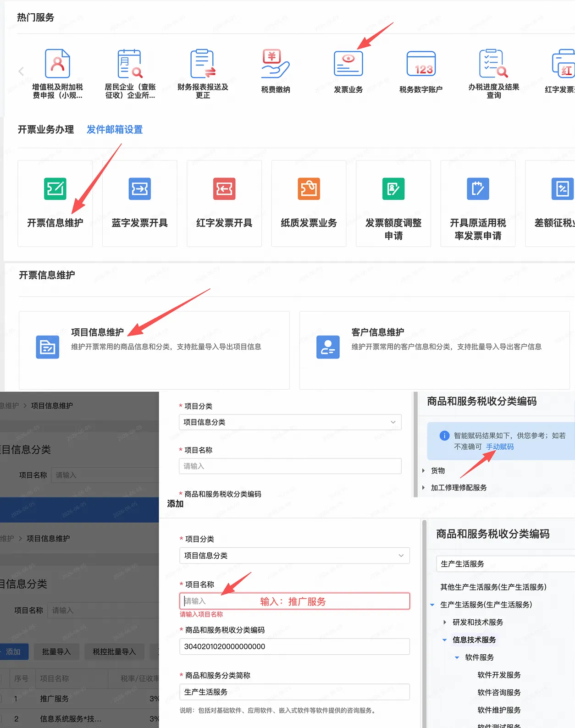Click 批量导入 button
This screenshot has height=728, width=575.
point(56,652)
